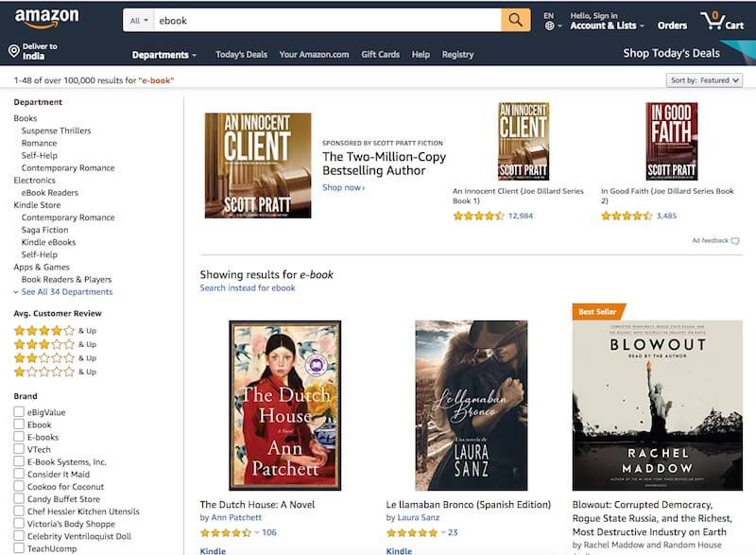Screen dimensions: 756x555
Task: Open The Dutch House book cover
Action: click(x=285, y=406)
